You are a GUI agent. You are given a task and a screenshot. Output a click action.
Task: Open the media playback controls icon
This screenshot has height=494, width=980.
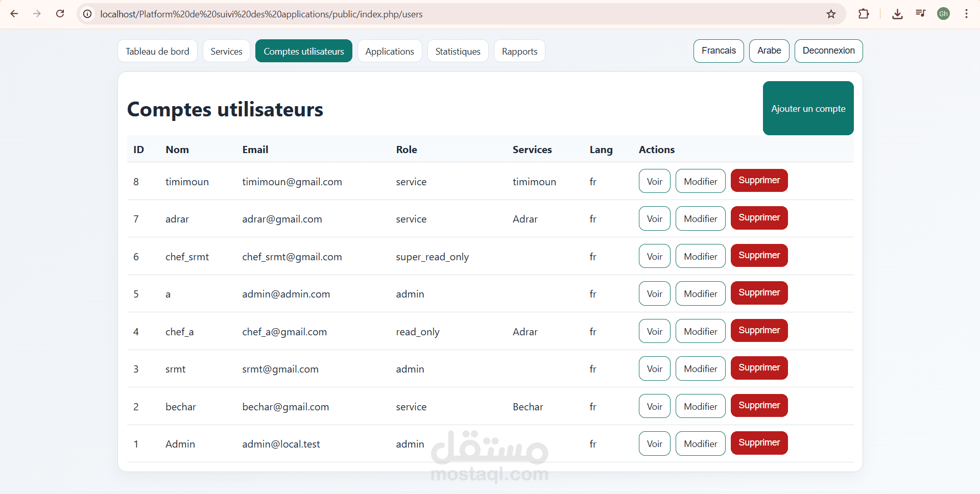click(920, 14)
